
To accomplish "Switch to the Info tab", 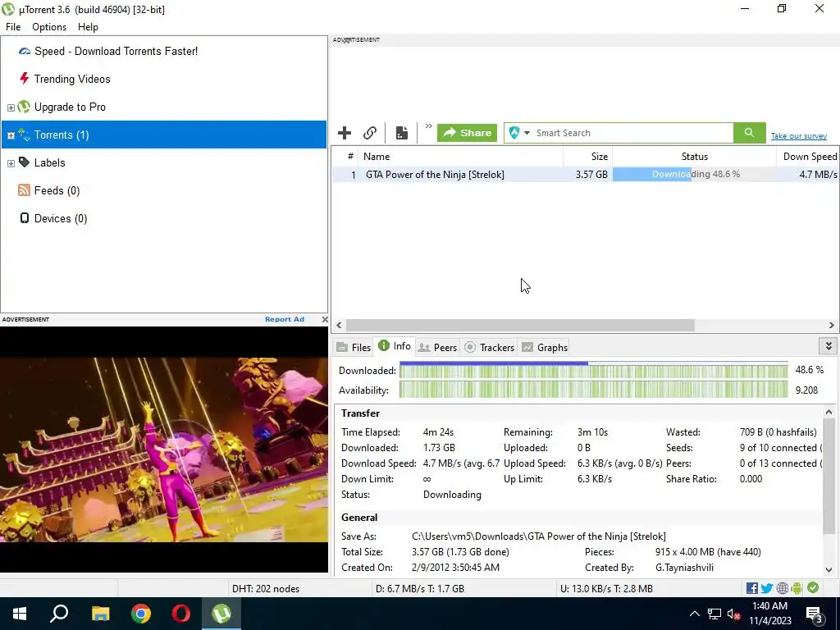I will (395, 346).
